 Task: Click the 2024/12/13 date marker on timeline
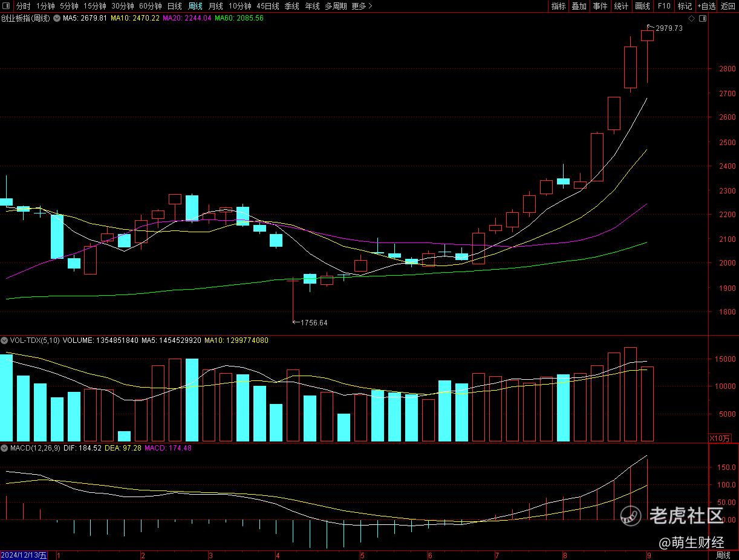(24, 555)
